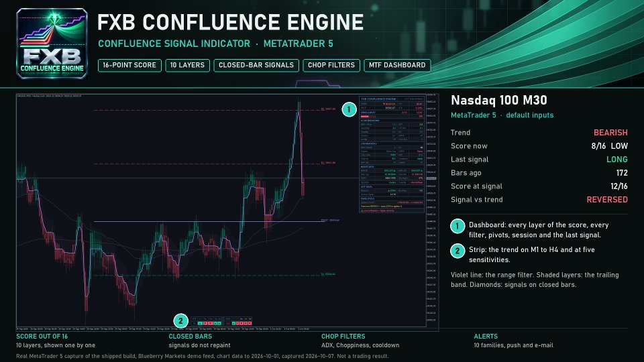Click the METATRADER 5 text in subtitle
Viewport: 644px width, 362px height.
click(x=298, y=44)
